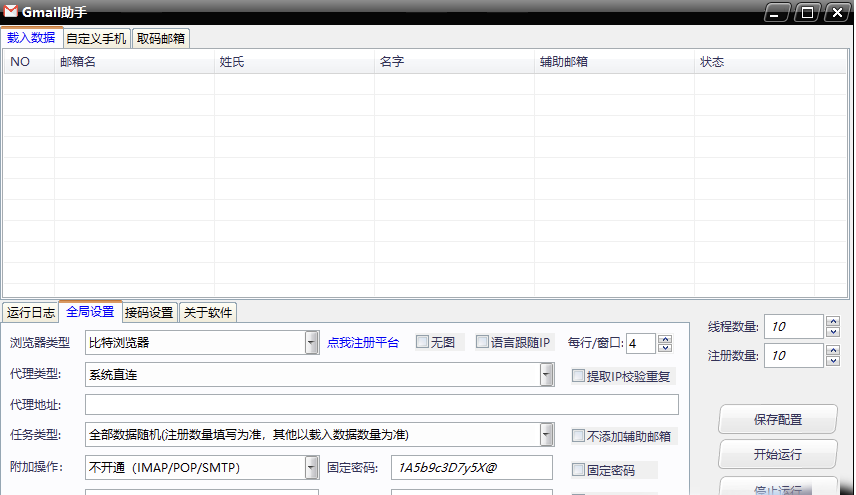Image resolution: width=856 pixels, height=495 pixels.
Task: Decrease 线程数量 using the down arrow
Action: pos(833,332)
